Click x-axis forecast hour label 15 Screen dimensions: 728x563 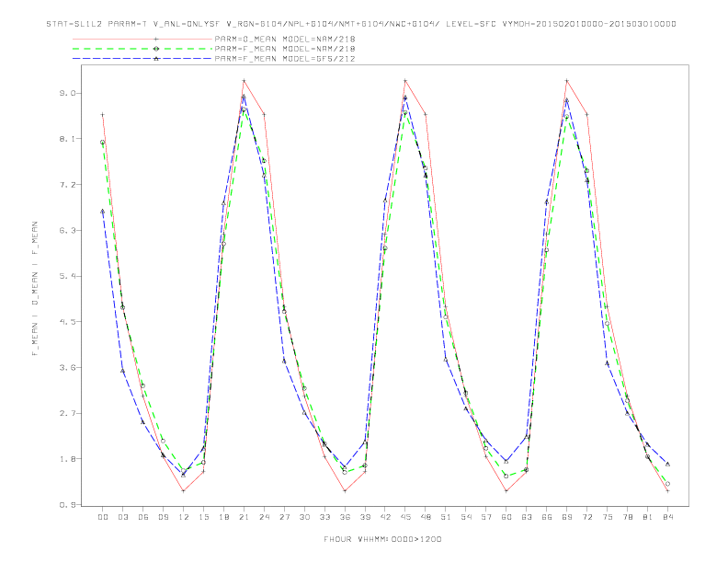(203, 517)
